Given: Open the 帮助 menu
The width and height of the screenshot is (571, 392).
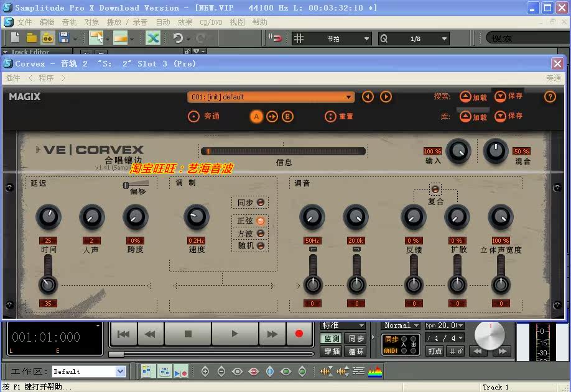Looking at the screenshot, I should 259,22.
